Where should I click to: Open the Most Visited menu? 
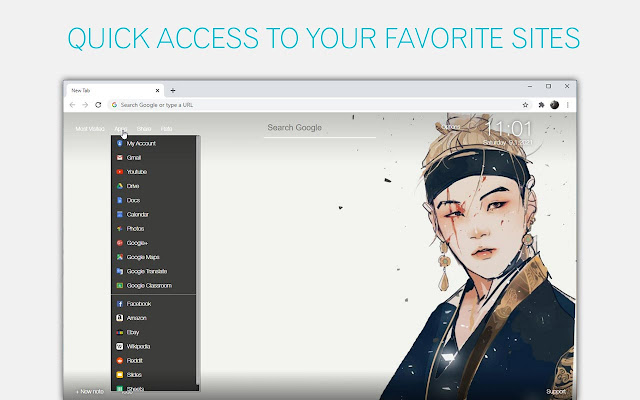(90, 129)
